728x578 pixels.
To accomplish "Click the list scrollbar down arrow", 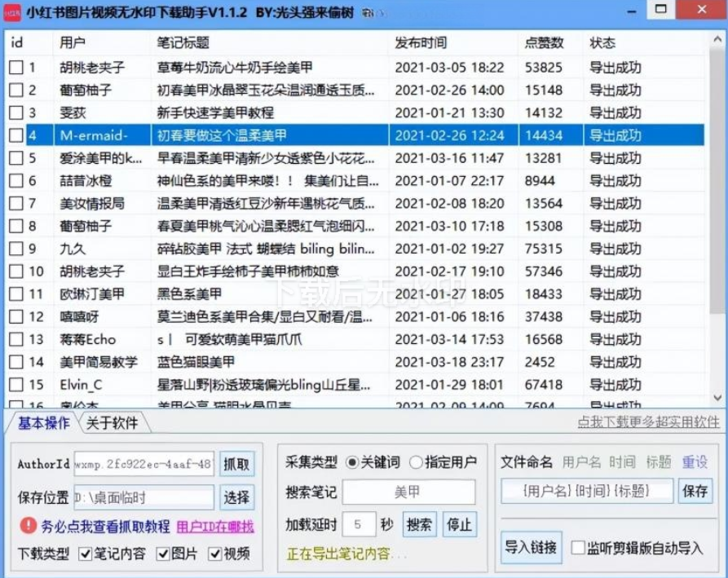I will click(x=717, y=398).
